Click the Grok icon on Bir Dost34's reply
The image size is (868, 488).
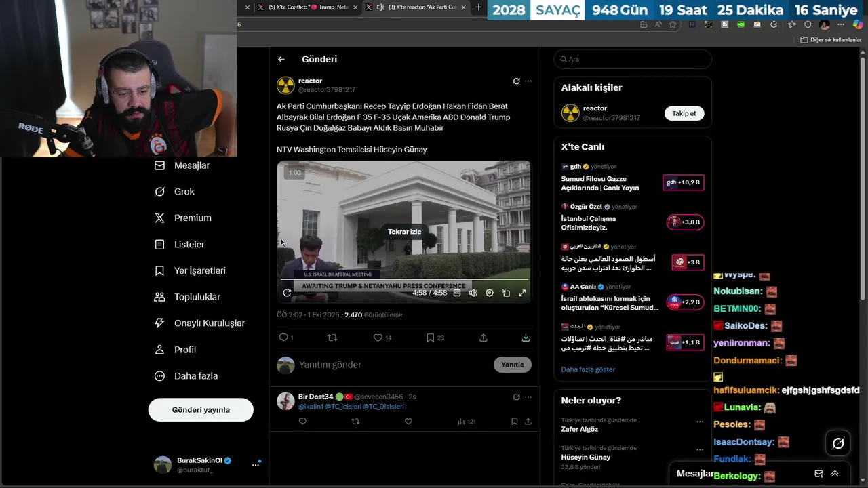(x=516, y=396)
